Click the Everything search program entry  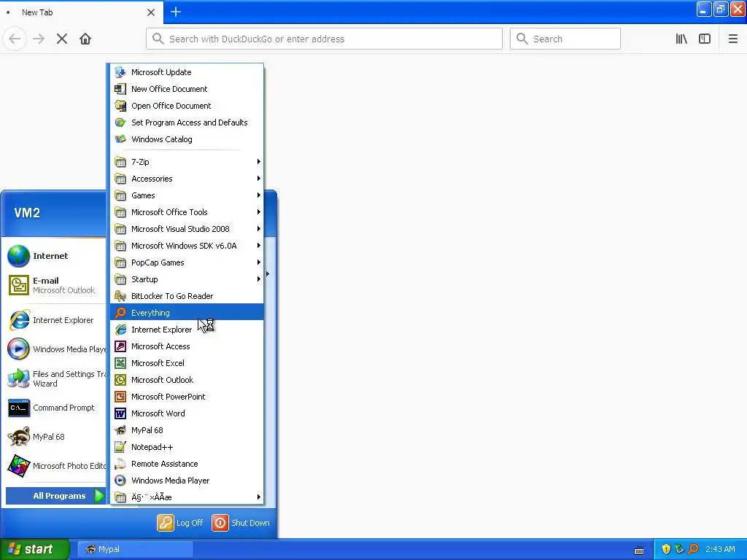[x=186, y=313]
